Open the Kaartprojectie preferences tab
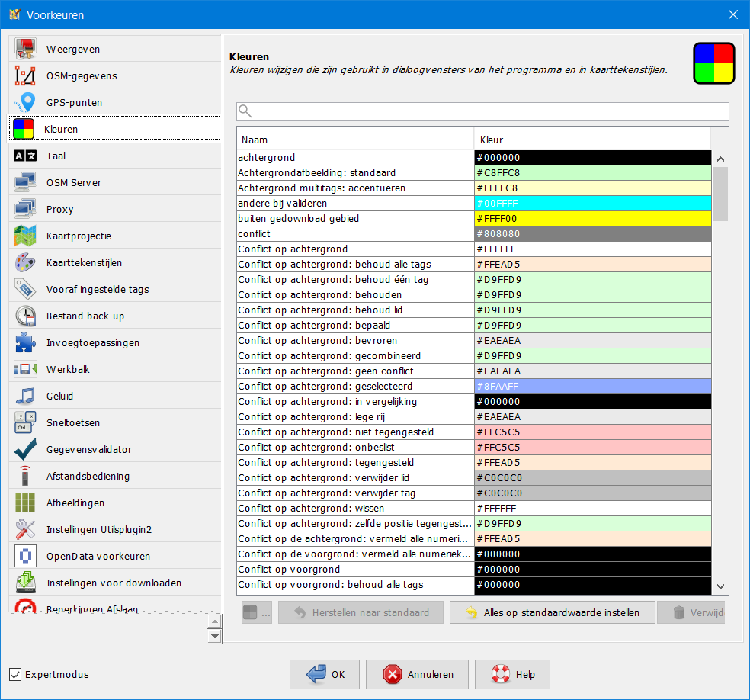This screenshot has height=700, width=750. tap(115, 236)
